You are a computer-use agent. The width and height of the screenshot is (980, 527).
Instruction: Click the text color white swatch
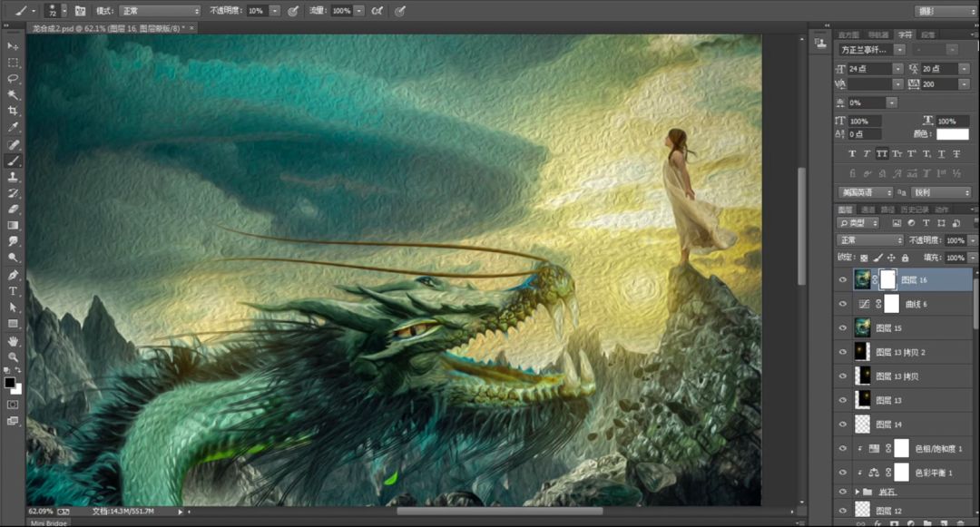(953, 134)
